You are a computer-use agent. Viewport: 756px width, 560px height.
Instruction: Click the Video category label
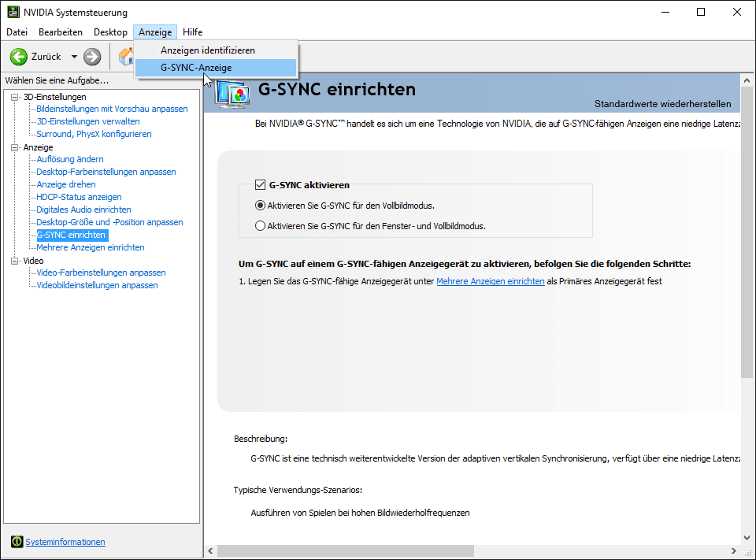(x=33, y=261)
